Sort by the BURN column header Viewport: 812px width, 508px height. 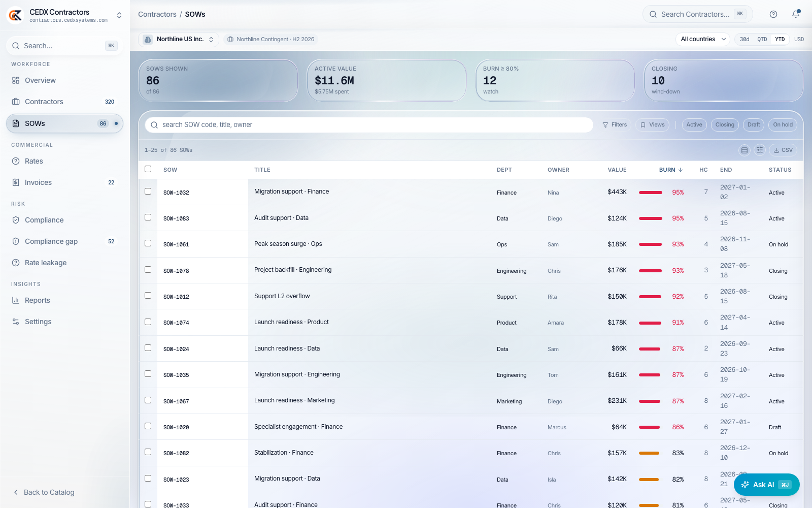point(671,170)
